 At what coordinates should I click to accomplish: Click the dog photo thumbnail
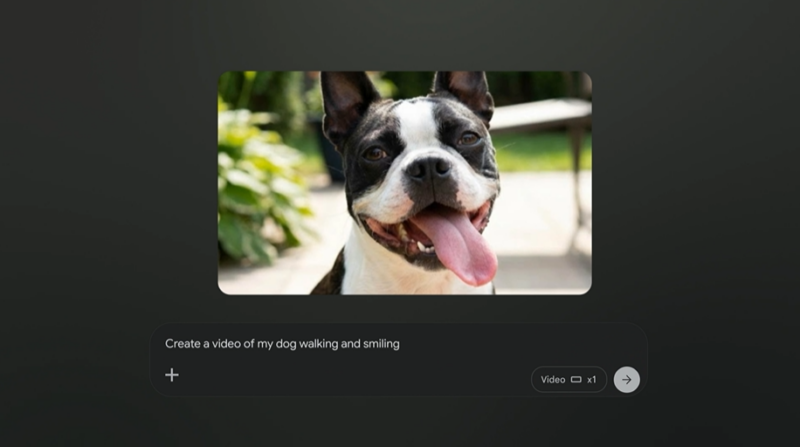click(x=405, y=183)
